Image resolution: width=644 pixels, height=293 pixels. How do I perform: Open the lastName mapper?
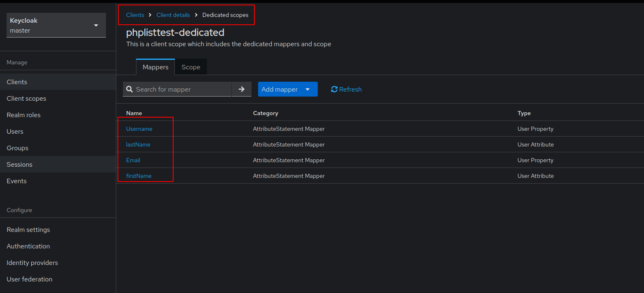click(138, 144)
